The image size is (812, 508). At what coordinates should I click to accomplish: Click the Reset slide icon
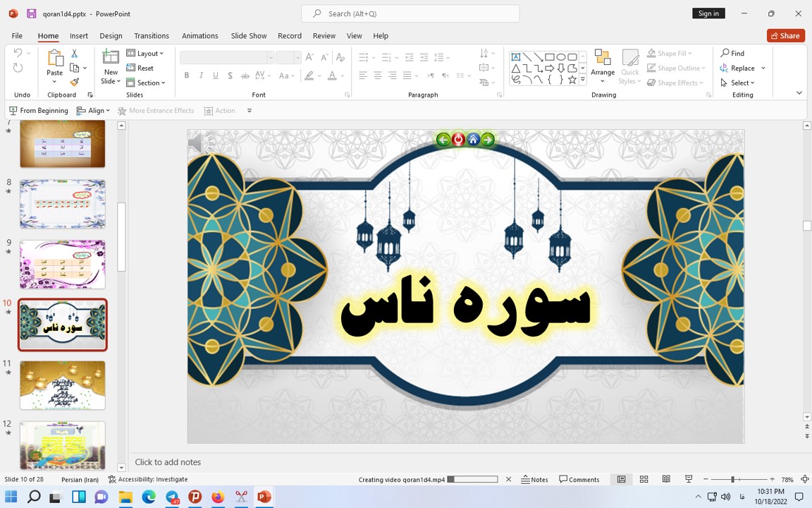(140, 68)
